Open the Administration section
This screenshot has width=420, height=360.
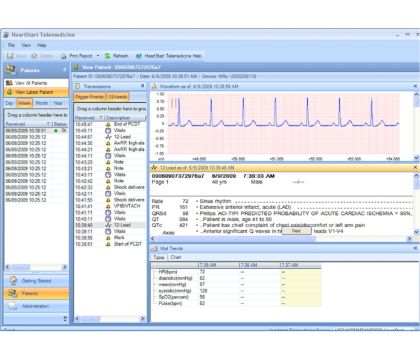pyautogui.click(x=36, y=306)
